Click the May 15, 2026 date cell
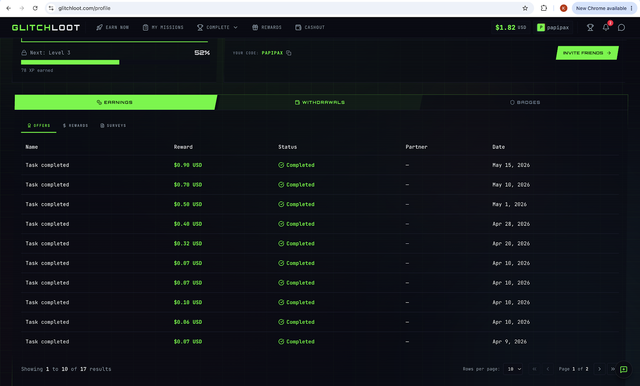640x386 pixels. click(511, 165)
